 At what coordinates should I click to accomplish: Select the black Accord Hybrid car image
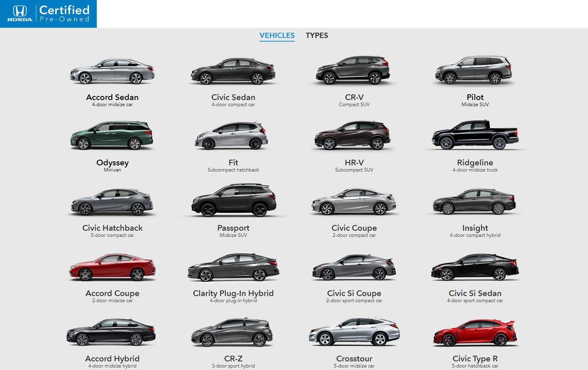click(x=111, y=332)
